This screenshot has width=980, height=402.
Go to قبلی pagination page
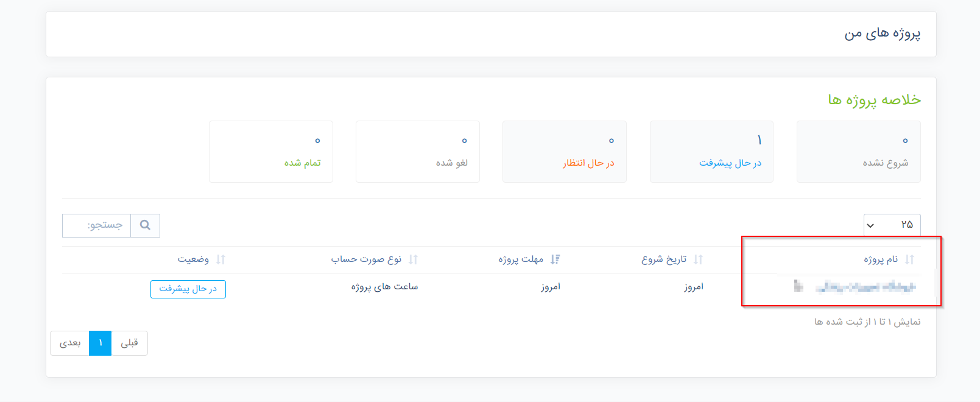[x=129, y=343]
